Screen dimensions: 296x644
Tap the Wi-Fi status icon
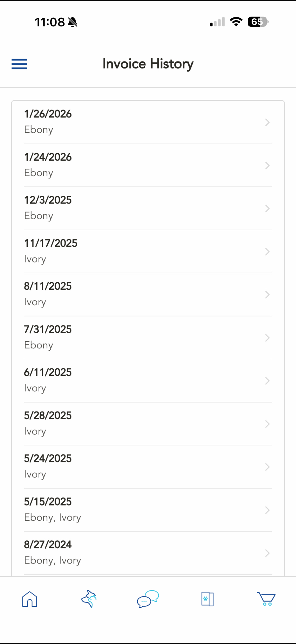tap(236, 22)
